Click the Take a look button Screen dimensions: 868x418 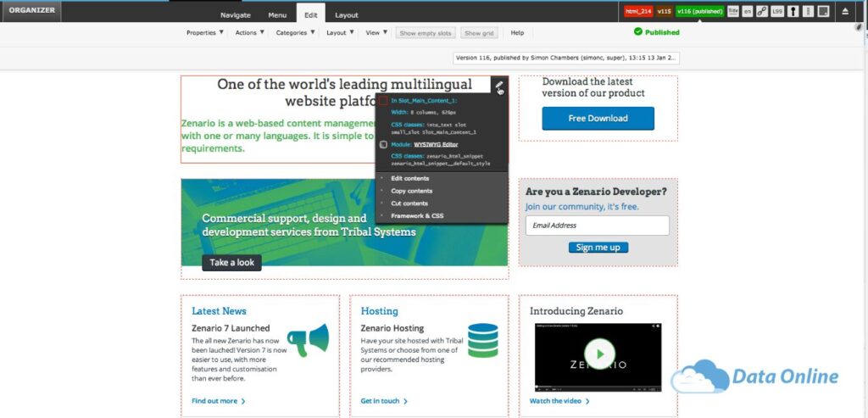click(231, 263)
